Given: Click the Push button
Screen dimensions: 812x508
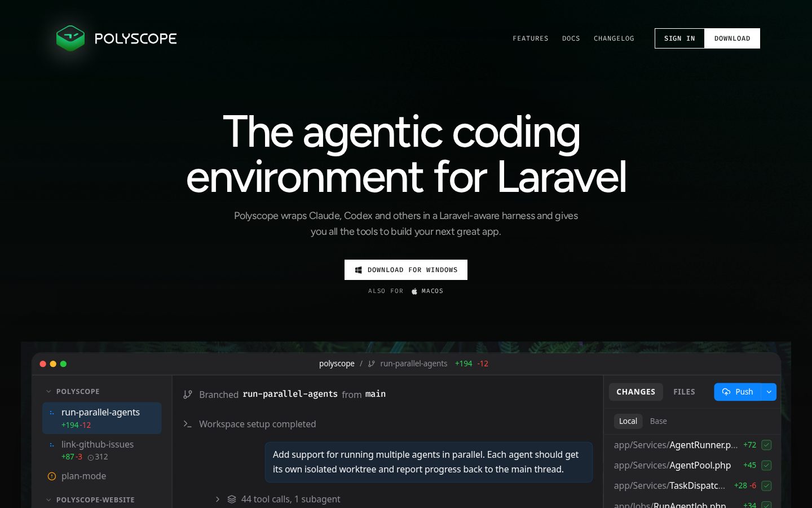Looking at the screenshot, I should [x=738, y=392].
